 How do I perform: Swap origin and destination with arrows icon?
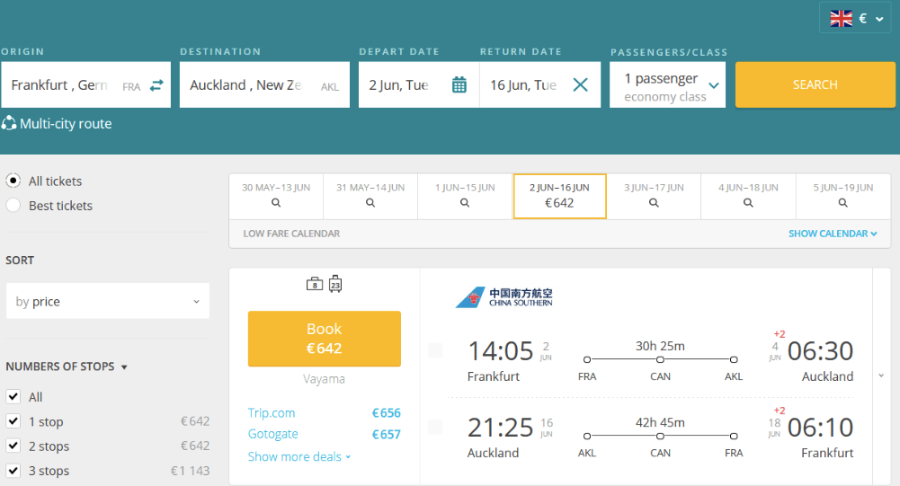[x=156, y=85]
